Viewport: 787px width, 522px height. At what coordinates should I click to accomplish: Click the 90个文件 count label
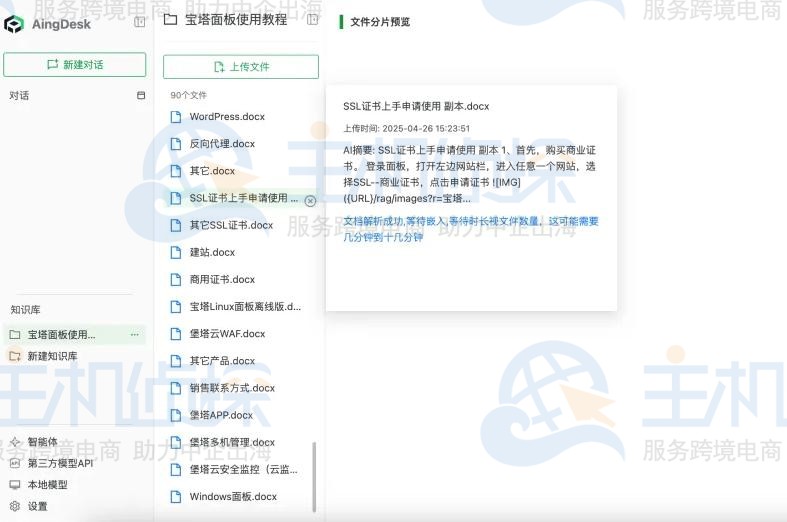tap(188, 95)
